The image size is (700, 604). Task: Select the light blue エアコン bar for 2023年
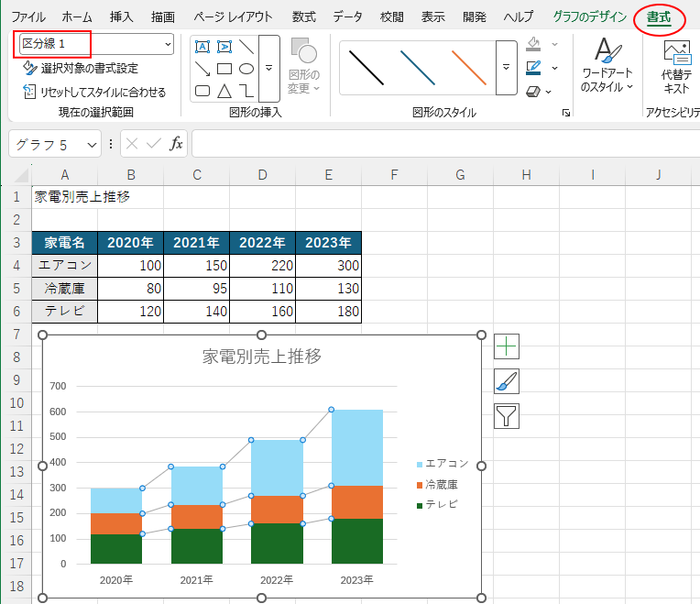tap(357, 448)
